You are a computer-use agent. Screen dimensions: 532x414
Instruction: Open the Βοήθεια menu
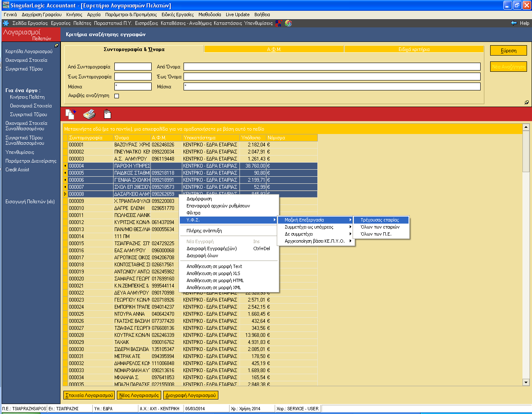point(262,15)
